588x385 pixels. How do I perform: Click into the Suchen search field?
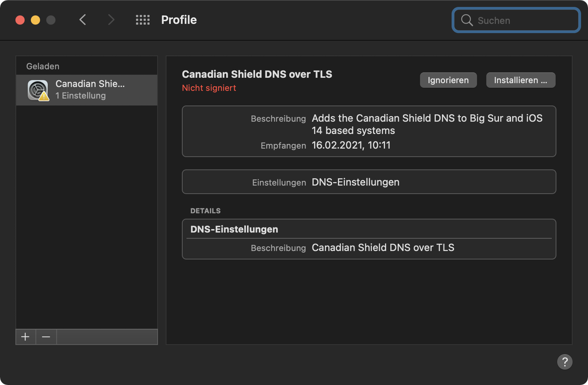(x=524, y=20)
